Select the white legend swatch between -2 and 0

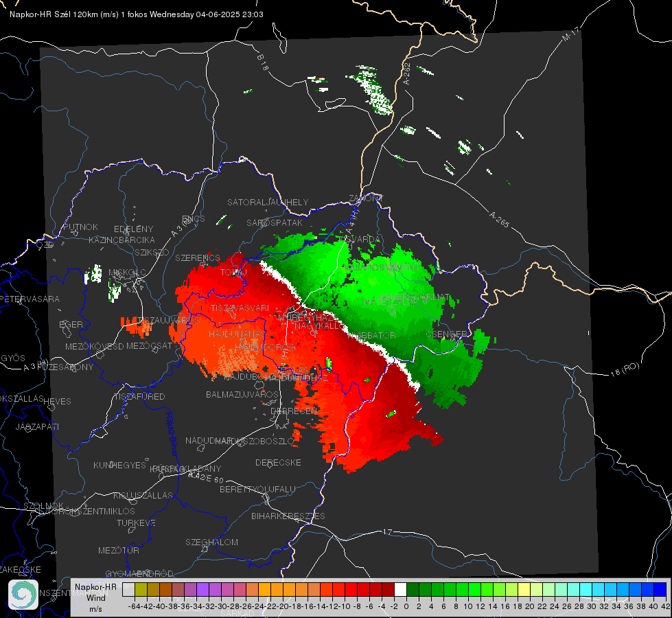(400, 590)
